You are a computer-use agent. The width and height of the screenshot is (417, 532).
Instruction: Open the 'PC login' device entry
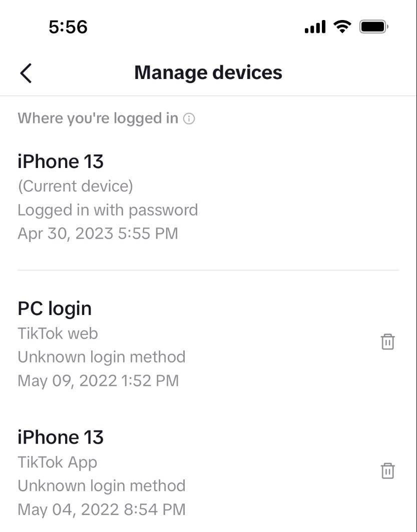pyautogui.click(x=55, y=308)
